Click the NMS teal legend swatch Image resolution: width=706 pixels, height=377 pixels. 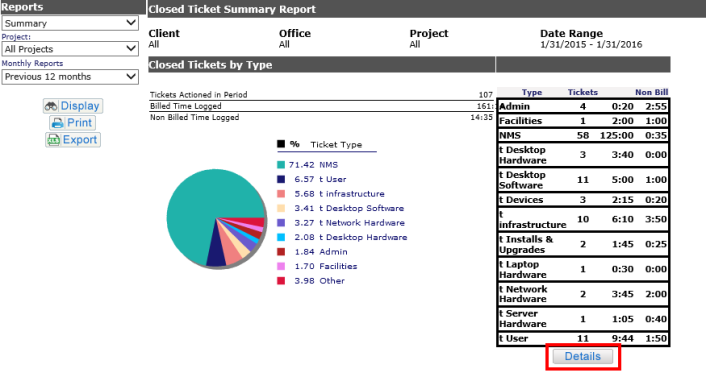[281, 165]
